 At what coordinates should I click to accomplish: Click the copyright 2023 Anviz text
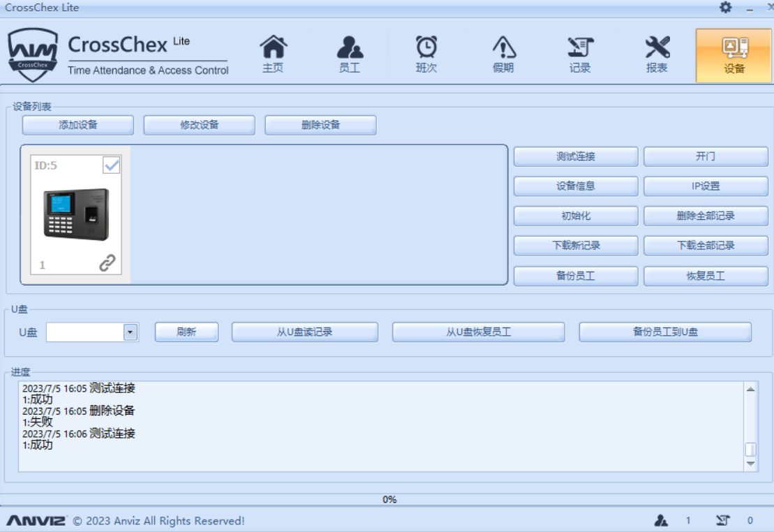159,521
